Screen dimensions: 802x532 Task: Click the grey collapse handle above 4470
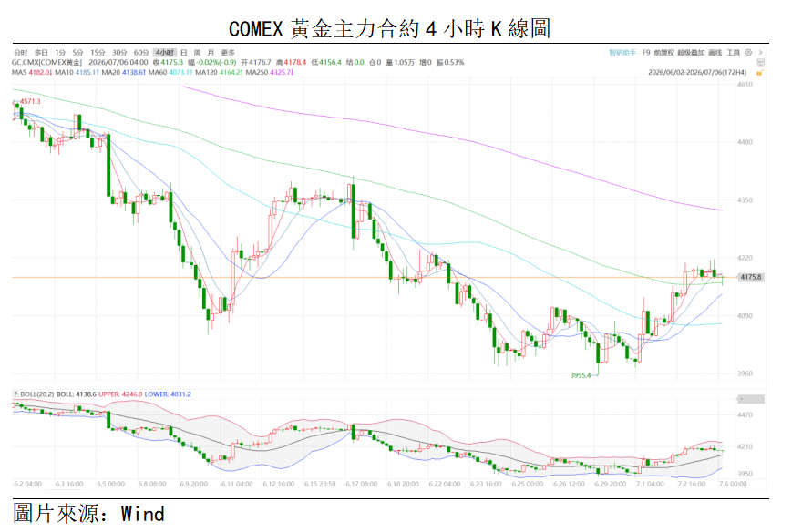[x=750, y=399]
